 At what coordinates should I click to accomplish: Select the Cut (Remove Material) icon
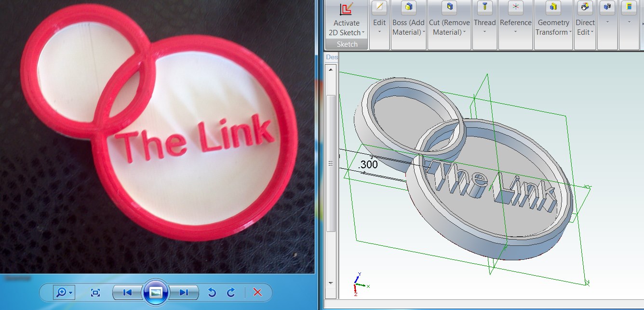point(449,7)
